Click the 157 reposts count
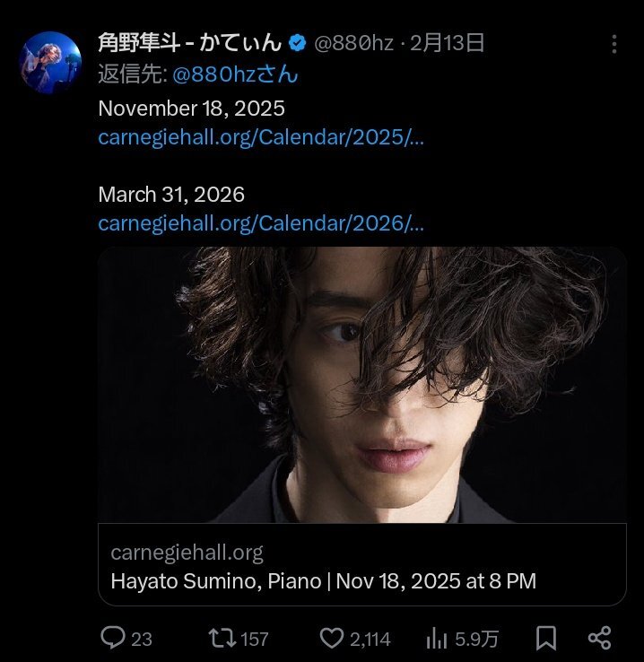Viewport: 644px width, 662px height. tap(255, 640)
